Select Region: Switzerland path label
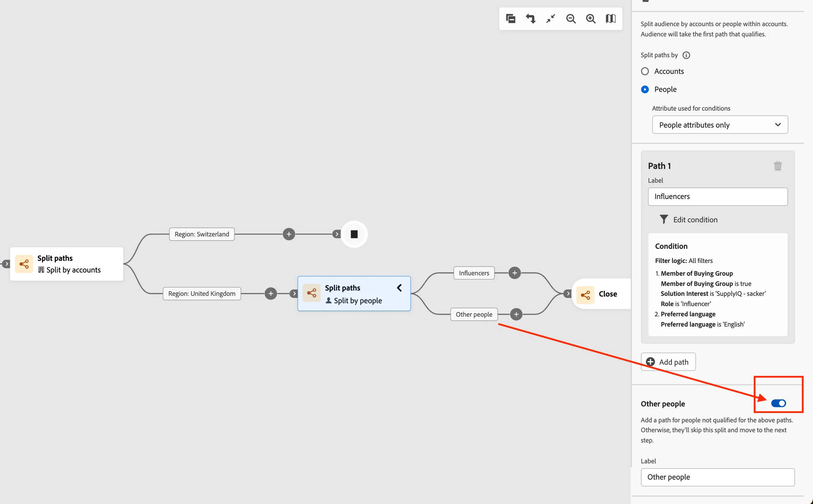The height and width of the screenshot is (504, 813). (202, 234)
